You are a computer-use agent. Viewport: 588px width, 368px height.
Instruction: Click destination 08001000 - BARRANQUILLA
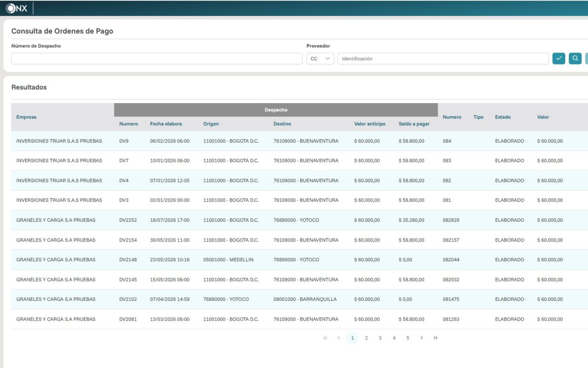pos(305,299)
